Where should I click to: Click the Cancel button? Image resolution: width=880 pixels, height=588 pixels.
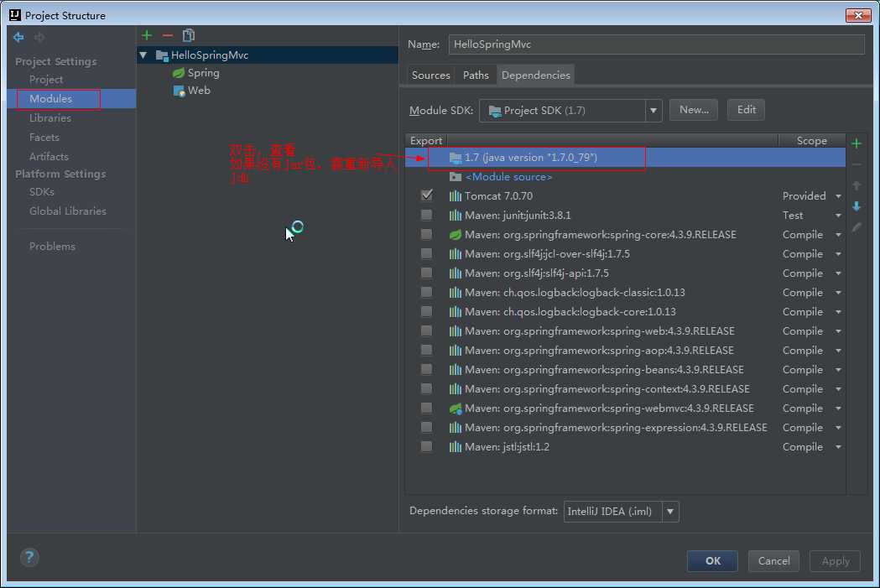coord(774,561)
